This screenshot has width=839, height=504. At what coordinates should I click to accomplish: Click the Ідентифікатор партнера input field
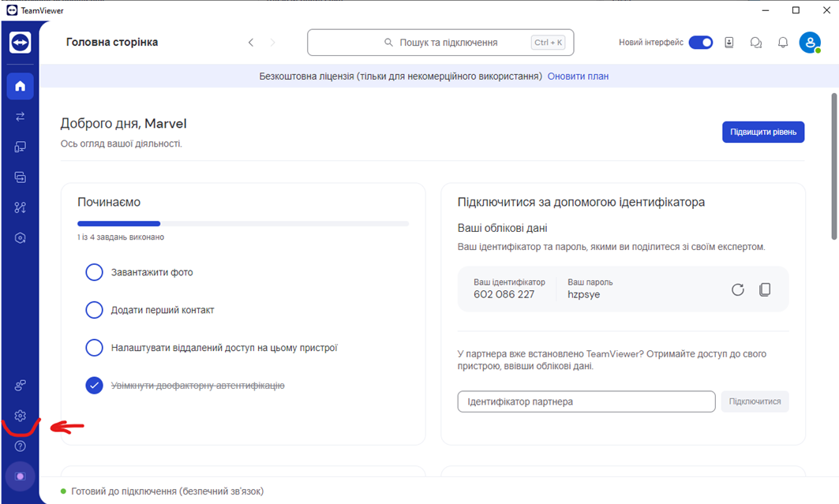[x=586, y=401]
